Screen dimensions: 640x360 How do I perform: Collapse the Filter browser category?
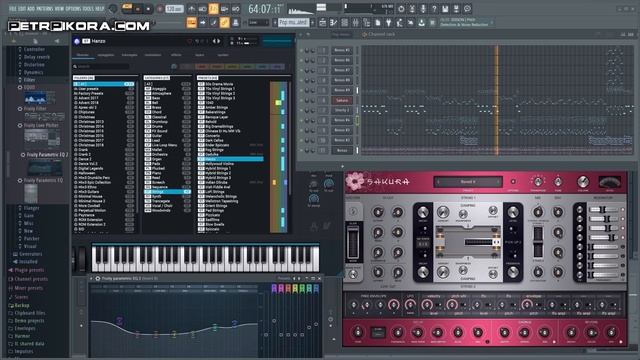pos(29,80)
